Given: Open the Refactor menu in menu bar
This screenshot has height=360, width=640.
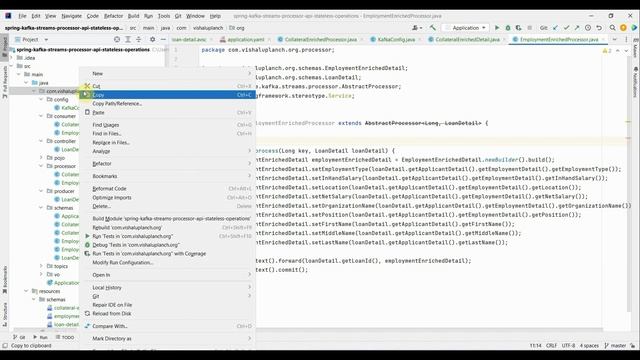Looking at the screenshot, I should point(113,16).
